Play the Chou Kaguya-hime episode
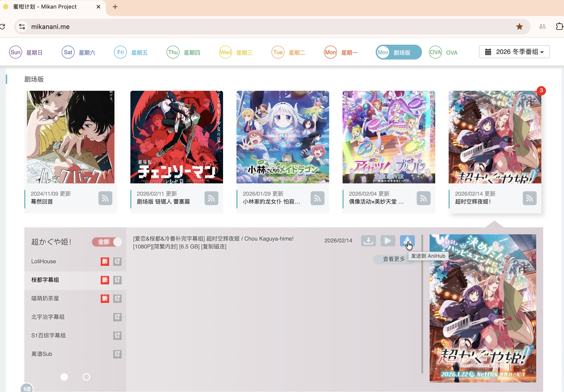 click(x=388, y=241)
